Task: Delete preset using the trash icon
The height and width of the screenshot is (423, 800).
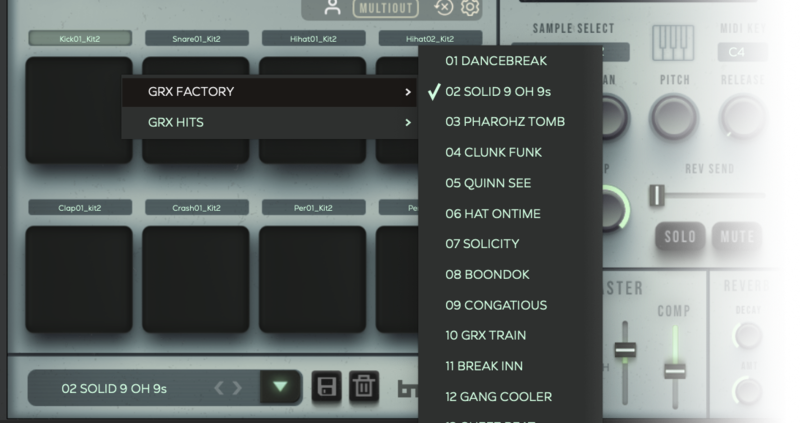Action: pos(363,387)
